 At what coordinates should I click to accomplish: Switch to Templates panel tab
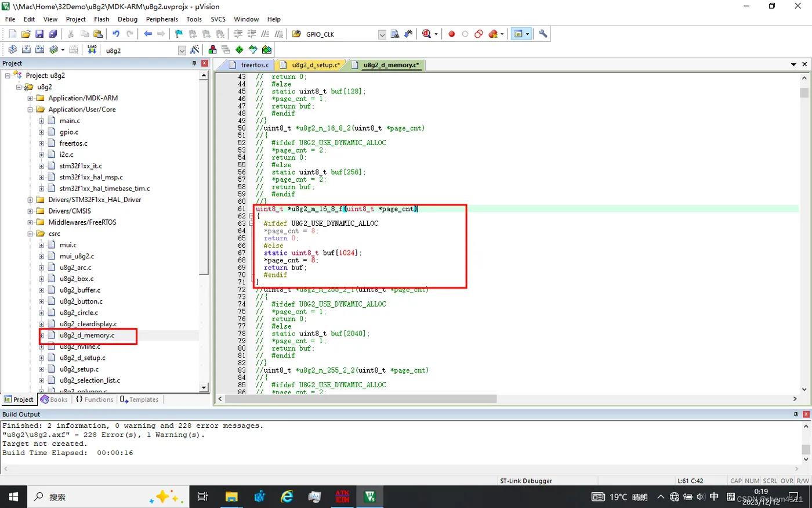[139, 399]
